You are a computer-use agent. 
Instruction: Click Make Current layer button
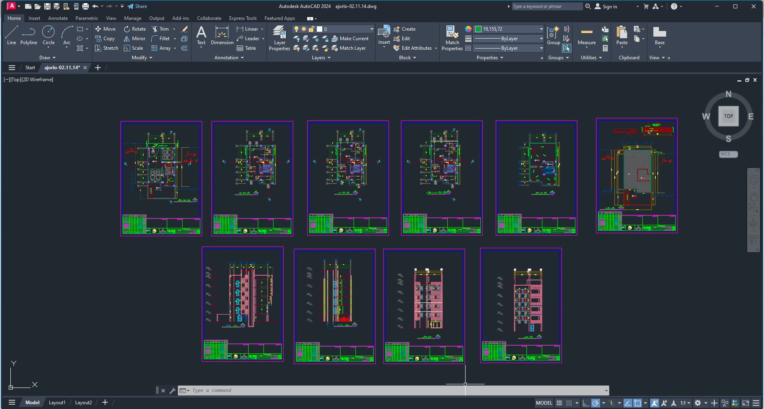click(x=350, y=39)
